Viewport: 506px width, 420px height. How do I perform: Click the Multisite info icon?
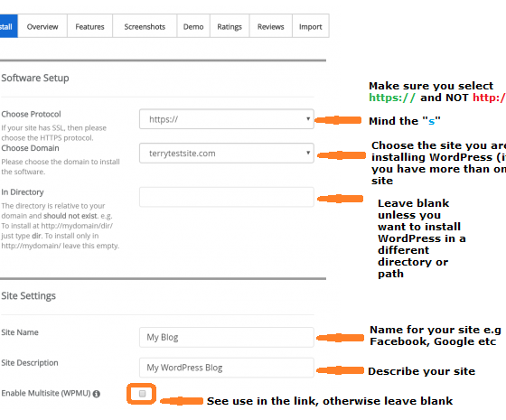click(x=97, y=394)
